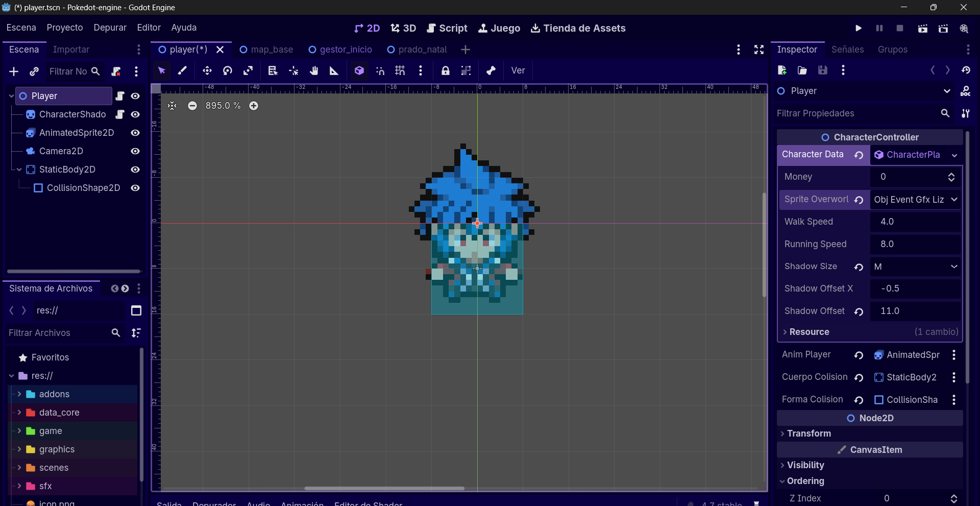
Task: Open the Ver view menu button
Action: pos(518,70)
